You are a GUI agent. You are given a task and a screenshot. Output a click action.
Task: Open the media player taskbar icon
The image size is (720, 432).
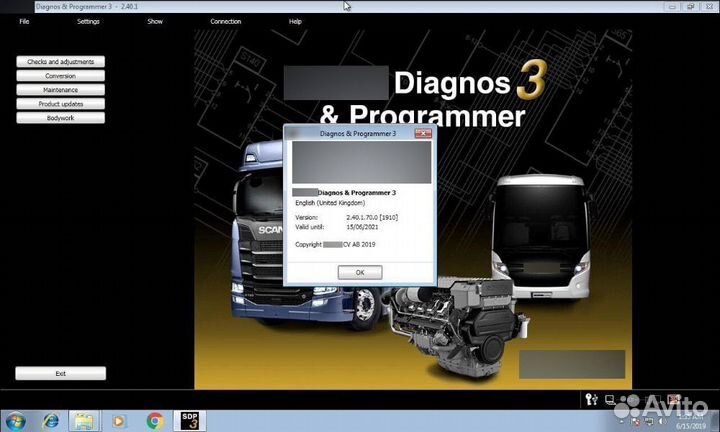click(118, 421)
